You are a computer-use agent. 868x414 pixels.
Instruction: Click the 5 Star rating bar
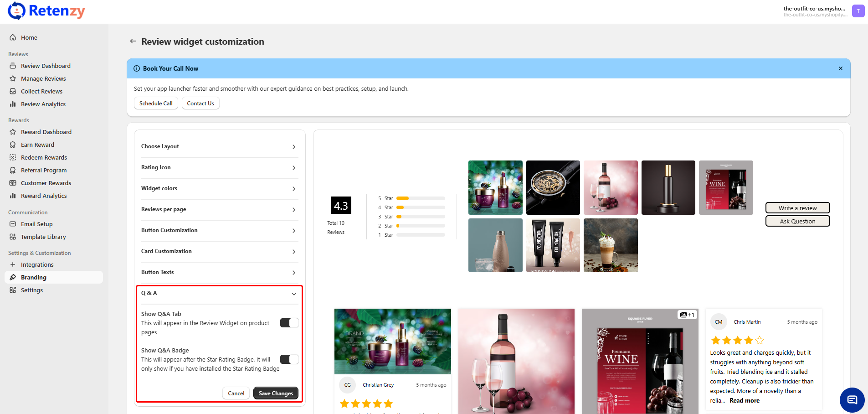(x=420, y=198)
